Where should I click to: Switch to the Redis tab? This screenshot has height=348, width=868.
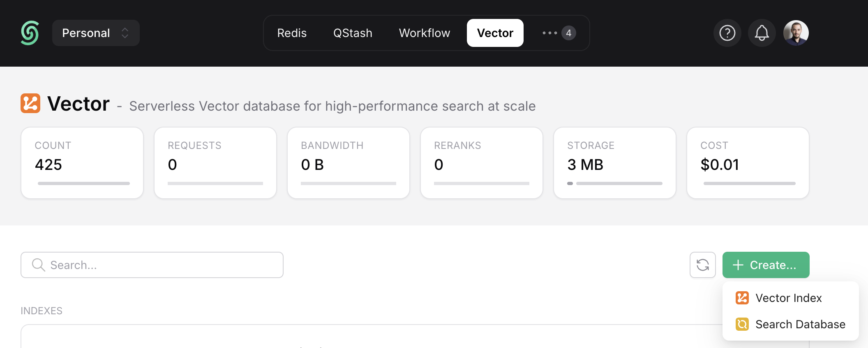click(x=292, y=33)
